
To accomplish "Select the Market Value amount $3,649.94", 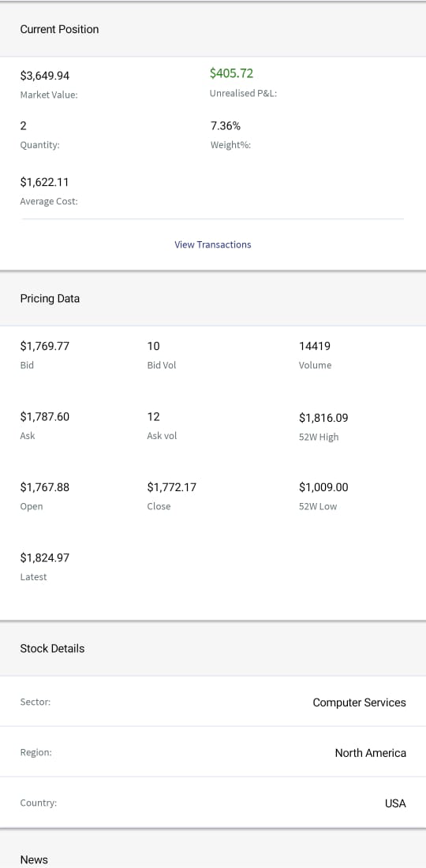I will coord(45,76).
